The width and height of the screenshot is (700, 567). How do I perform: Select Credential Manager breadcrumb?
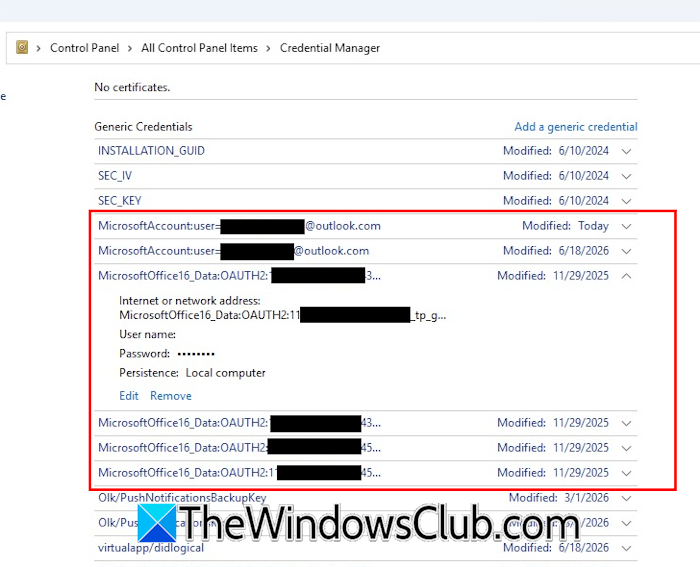click(x=329, y=48)
